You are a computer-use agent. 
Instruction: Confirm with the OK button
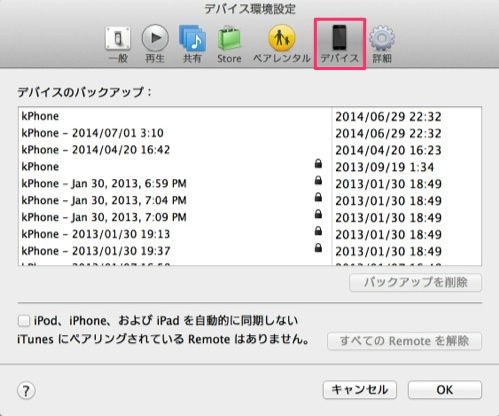(x=445, y=390)
